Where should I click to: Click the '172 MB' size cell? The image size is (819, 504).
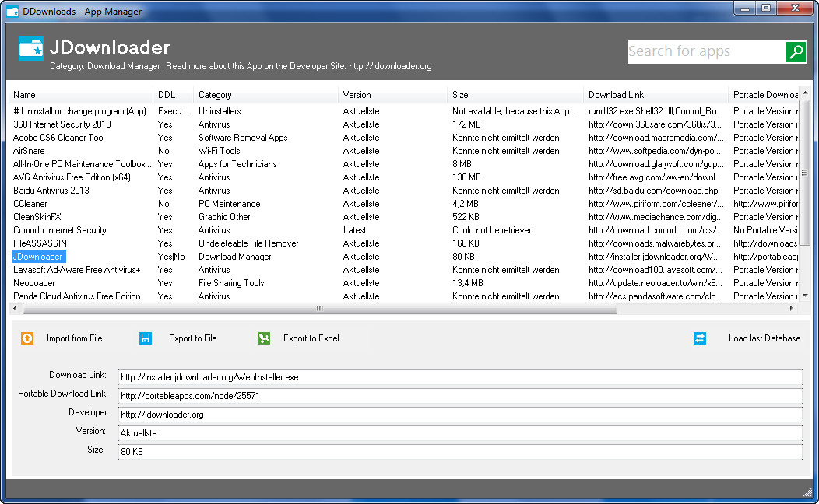[x=466, y=124]
